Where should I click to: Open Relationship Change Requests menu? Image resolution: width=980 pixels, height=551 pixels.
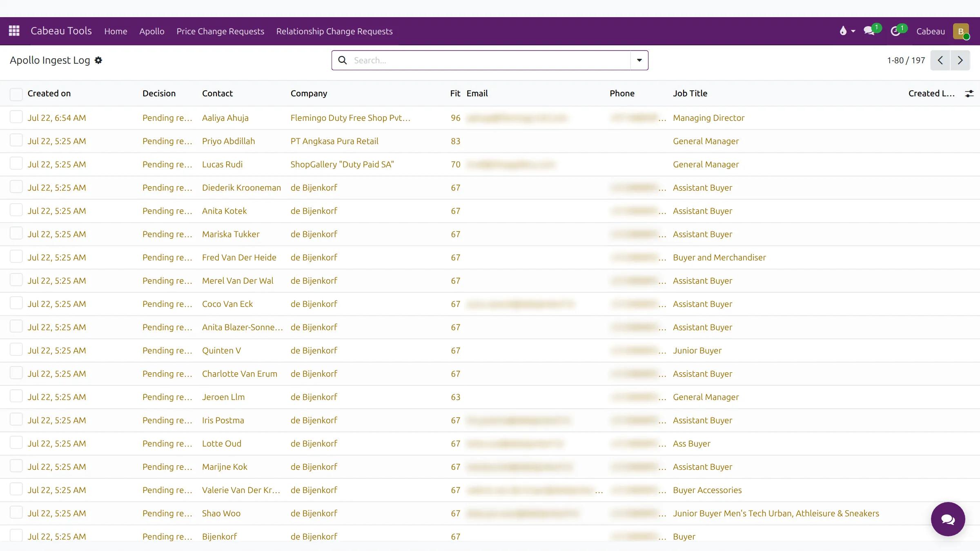point(334,31)
